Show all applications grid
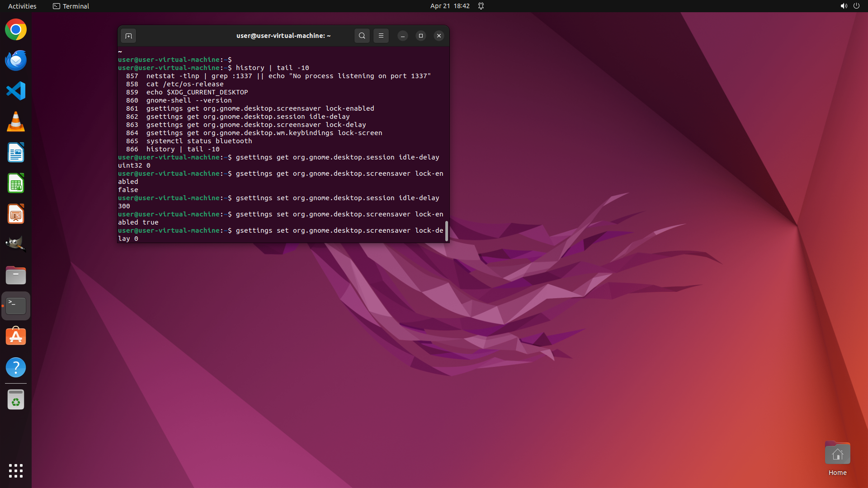 [x=16, y=470]
